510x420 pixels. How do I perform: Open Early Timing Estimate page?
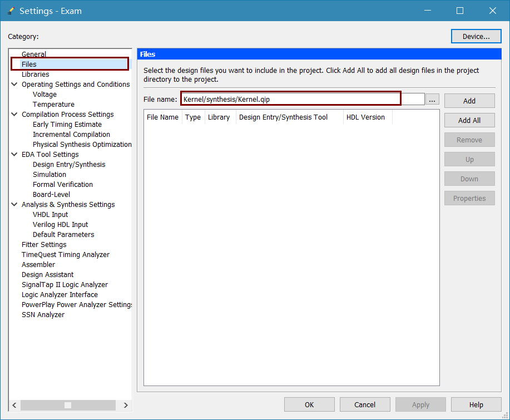pyautogui.click(x=67, y=124)
